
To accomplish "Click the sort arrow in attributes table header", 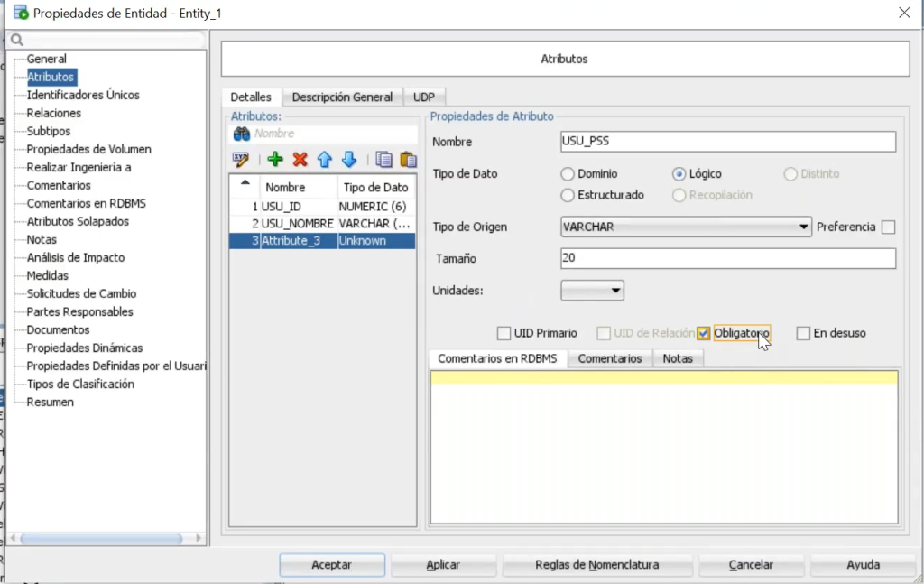I will click(x=245, y=183).
